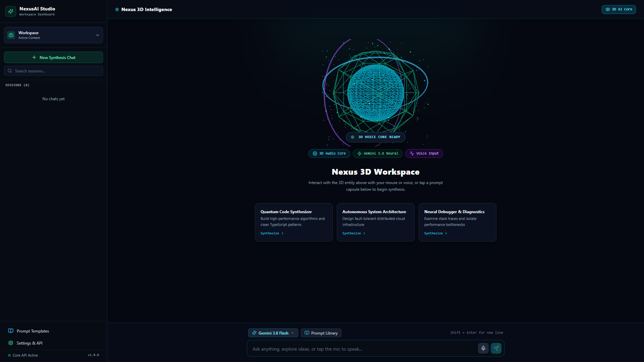Click Synthesize link under Quantum Code Synthesizer
Screen dimensions: 644x362
[272, 233]
